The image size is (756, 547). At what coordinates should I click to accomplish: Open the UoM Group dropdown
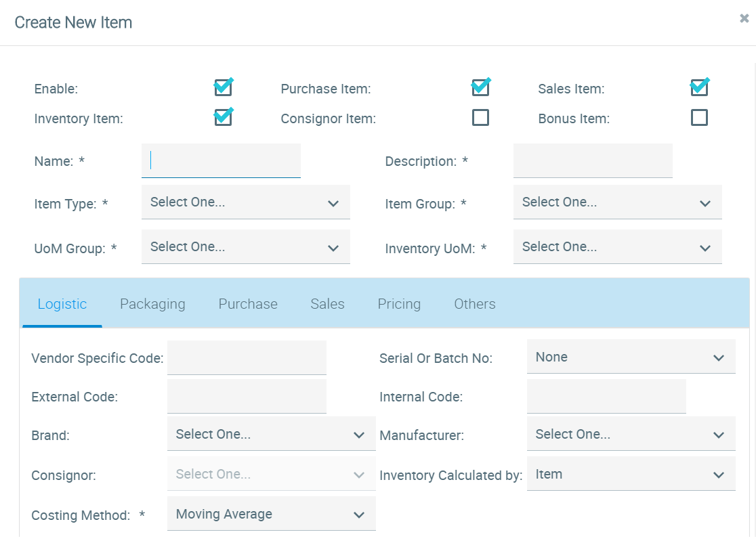click(x=245, y=247)
